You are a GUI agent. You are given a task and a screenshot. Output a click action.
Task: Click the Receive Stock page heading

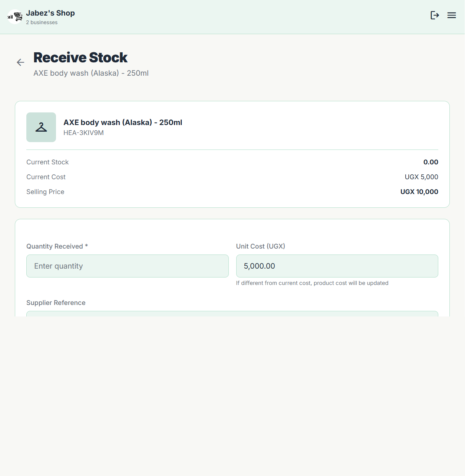(x=80, y=58)
